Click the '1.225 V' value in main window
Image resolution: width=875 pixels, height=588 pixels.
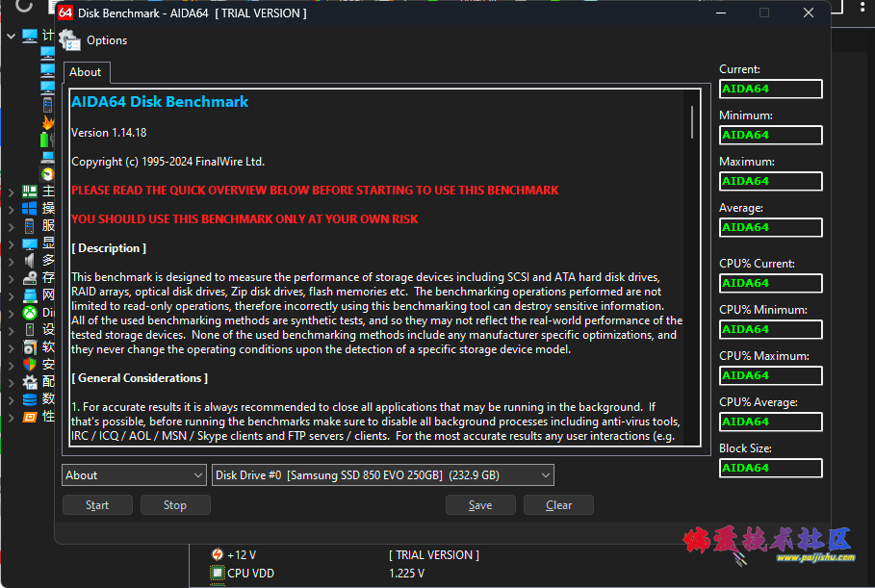tap(407, 573)
